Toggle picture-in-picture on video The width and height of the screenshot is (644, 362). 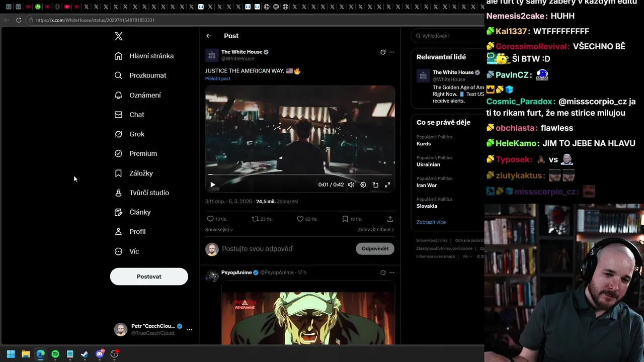click(x=375, y=185)
